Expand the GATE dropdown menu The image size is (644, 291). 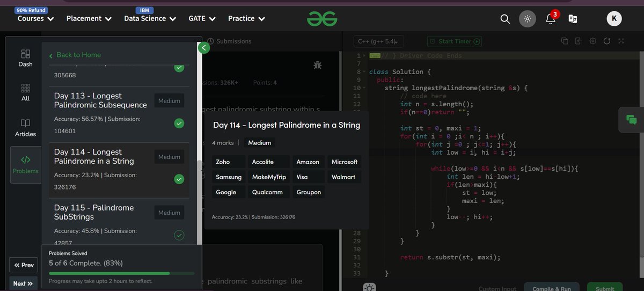click(x=202, y=18)
